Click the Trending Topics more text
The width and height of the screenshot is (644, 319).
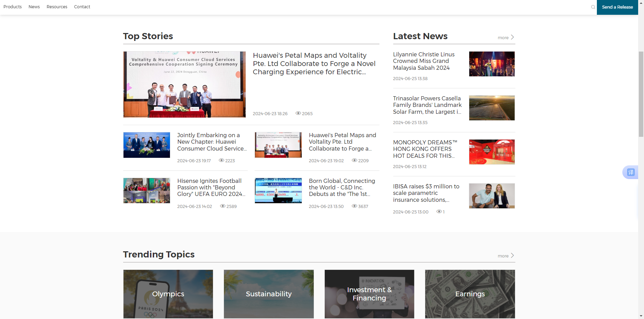(x=503, y=256)
